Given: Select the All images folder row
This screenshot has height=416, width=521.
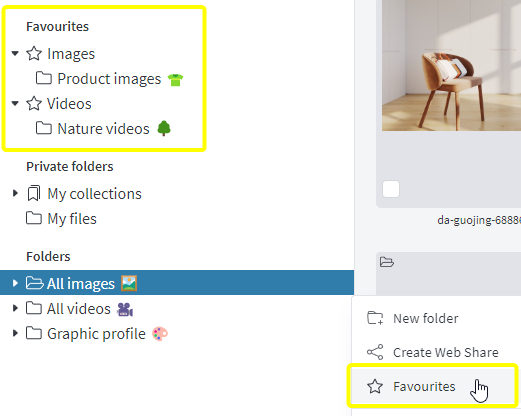Looking at the screenshot, I should (x=177, y=283).
